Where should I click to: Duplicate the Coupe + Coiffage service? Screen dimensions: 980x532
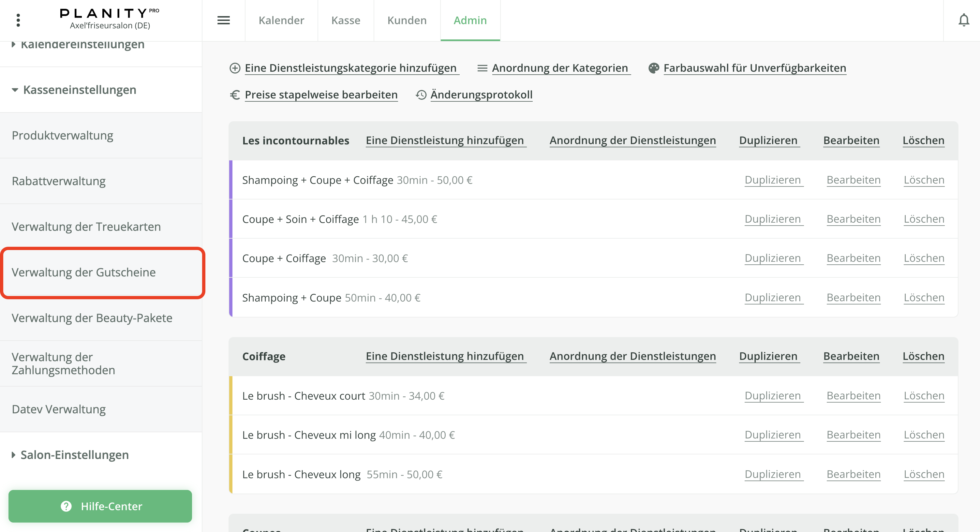tap(773, 258)
